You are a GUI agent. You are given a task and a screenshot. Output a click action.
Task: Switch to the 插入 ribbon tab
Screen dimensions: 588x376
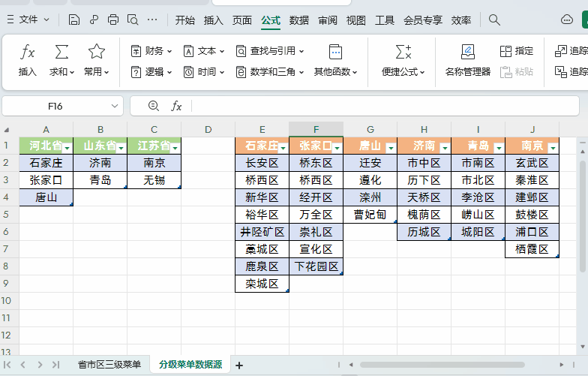213,20
